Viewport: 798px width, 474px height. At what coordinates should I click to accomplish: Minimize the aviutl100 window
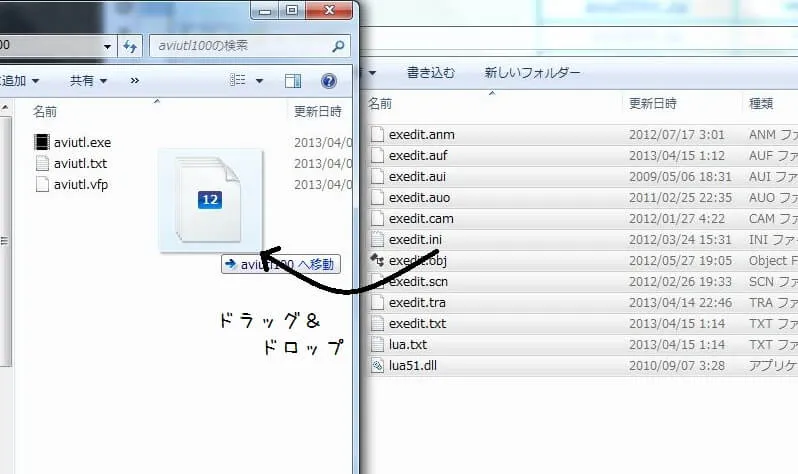pos(265,10)
